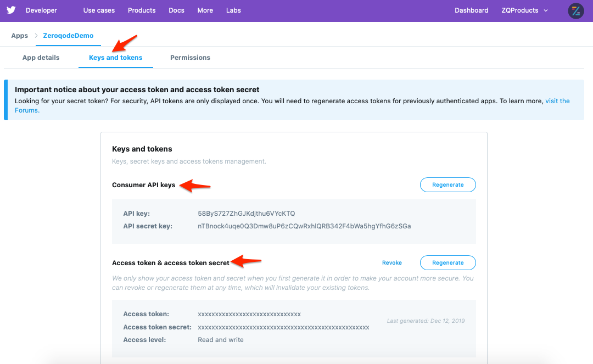Switch to the Keys and tokens tab

[115, 58]
